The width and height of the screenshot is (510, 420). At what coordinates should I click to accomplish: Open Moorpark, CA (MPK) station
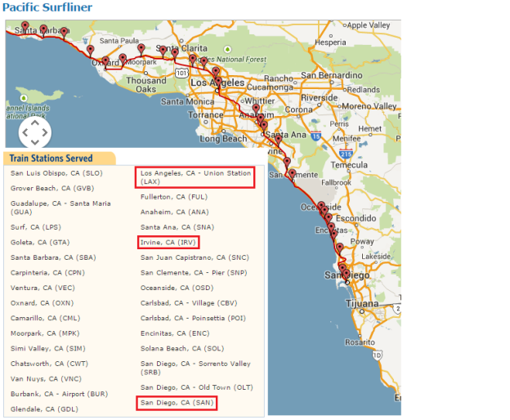pyautogui.click(x=45, y=333)
